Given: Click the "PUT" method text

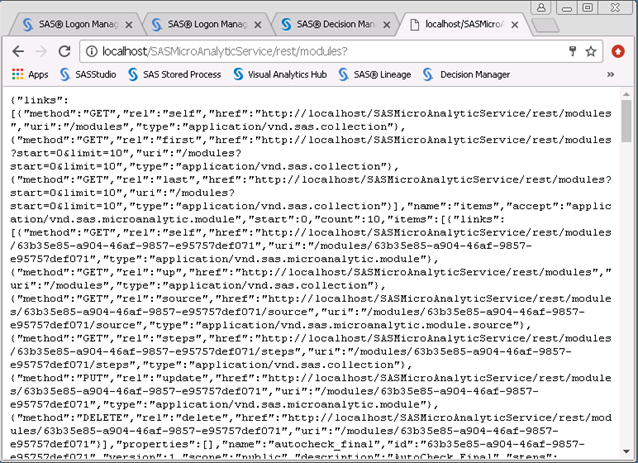Looking at the screenshot, I should 93,378.
